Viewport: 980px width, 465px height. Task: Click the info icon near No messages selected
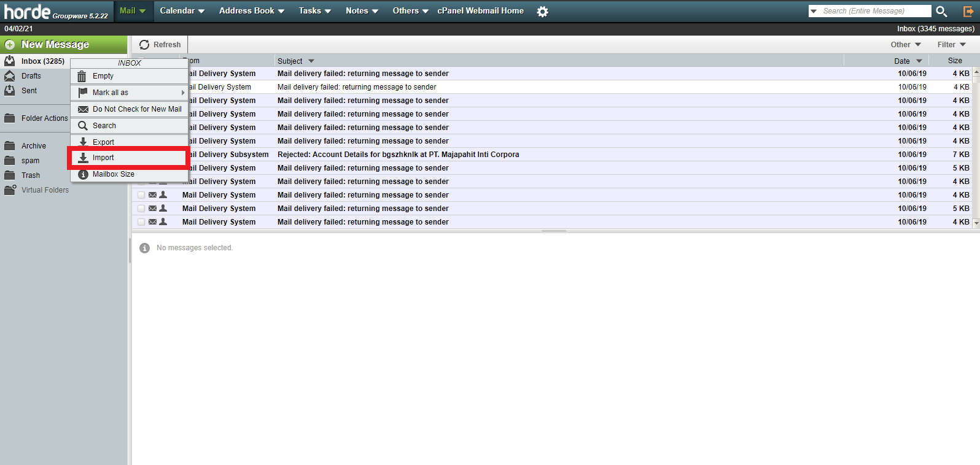144,248
